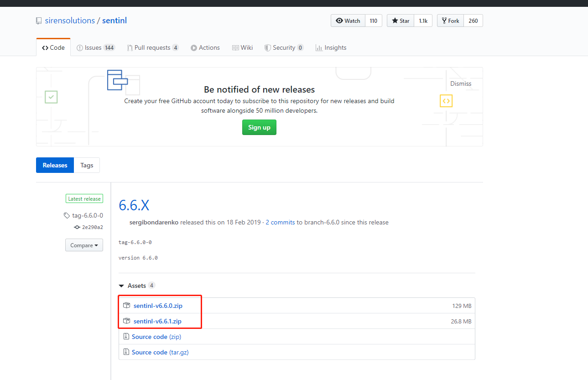Screen dimensions: 588x380
Task: Open tag-6.6.0-0 tag link
Action: tap(88, 215)
